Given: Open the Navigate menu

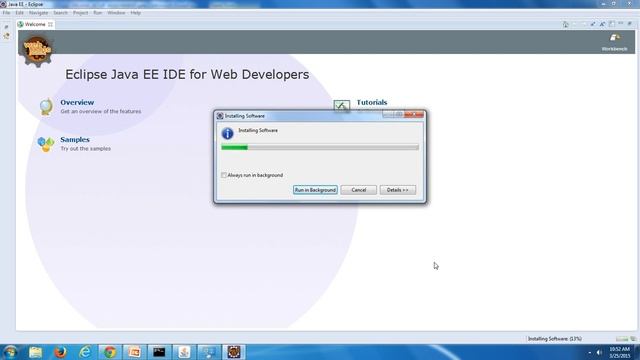Looking at the screenshot, I should (39, 13).
